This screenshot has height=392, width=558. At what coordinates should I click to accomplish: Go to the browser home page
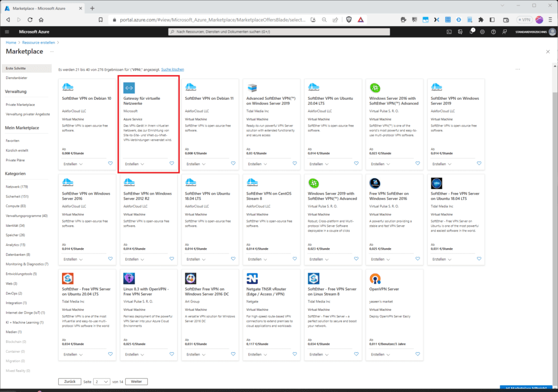tap(41, 20)
